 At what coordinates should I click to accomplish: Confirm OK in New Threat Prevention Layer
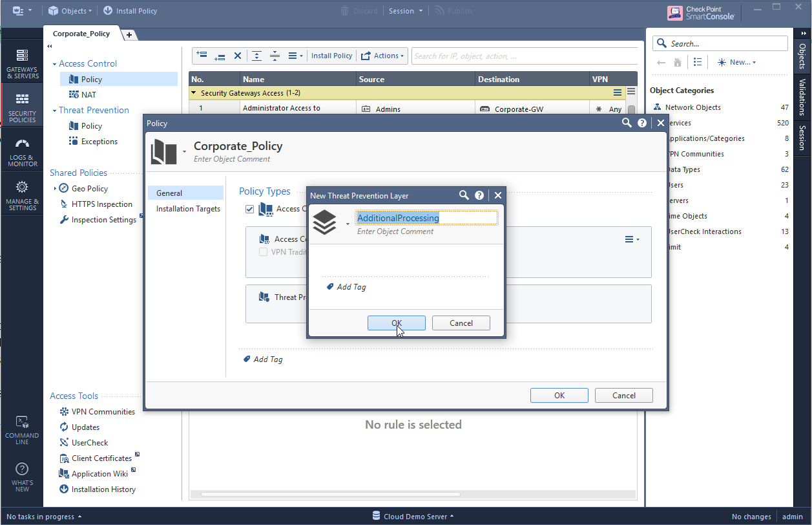(x=397, y=323)
